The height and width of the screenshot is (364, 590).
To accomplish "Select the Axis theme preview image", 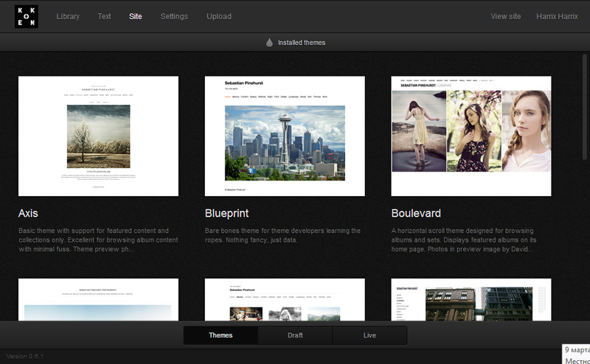I will point(98,136).
